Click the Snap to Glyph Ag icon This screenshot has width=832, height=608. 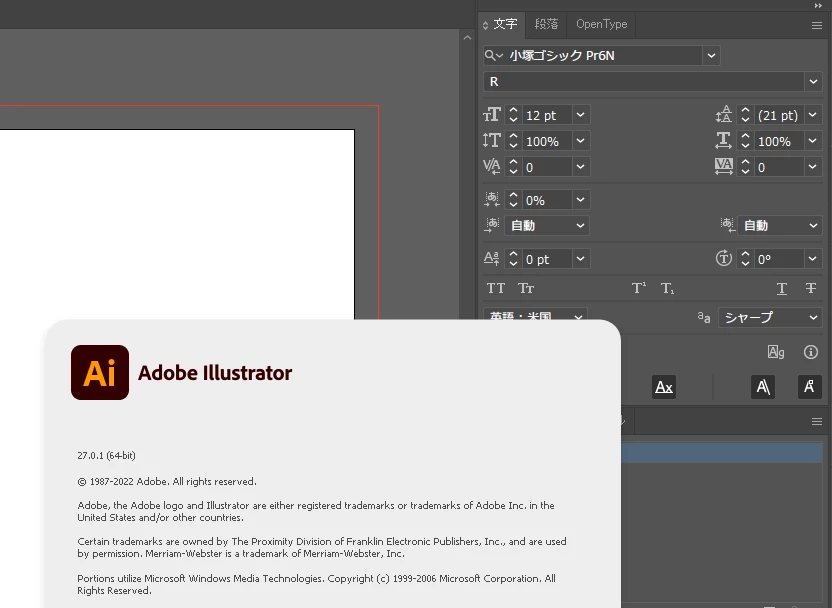[776, 352]
